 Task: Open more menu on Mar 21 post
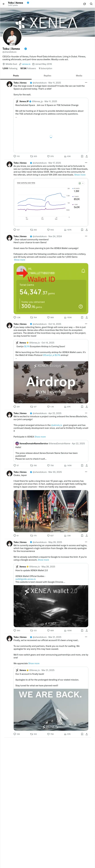(x=86, y=637)
